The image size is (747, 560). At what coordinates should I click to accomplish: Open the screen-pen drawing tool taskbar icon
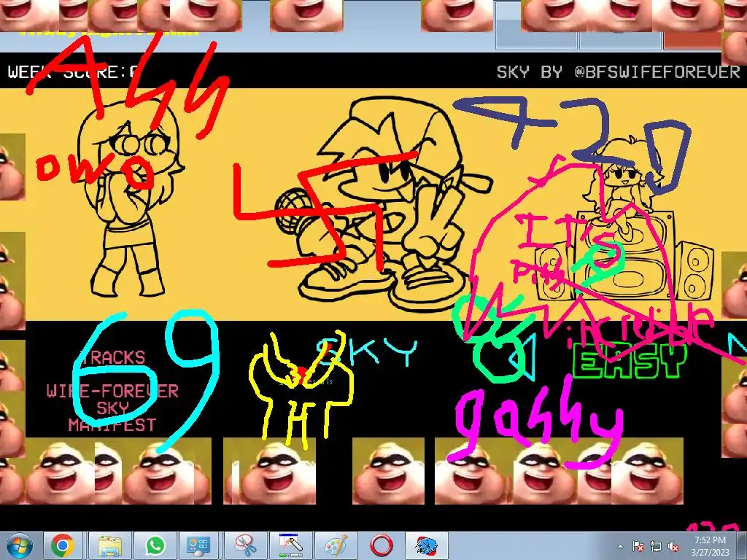point(291,545)
